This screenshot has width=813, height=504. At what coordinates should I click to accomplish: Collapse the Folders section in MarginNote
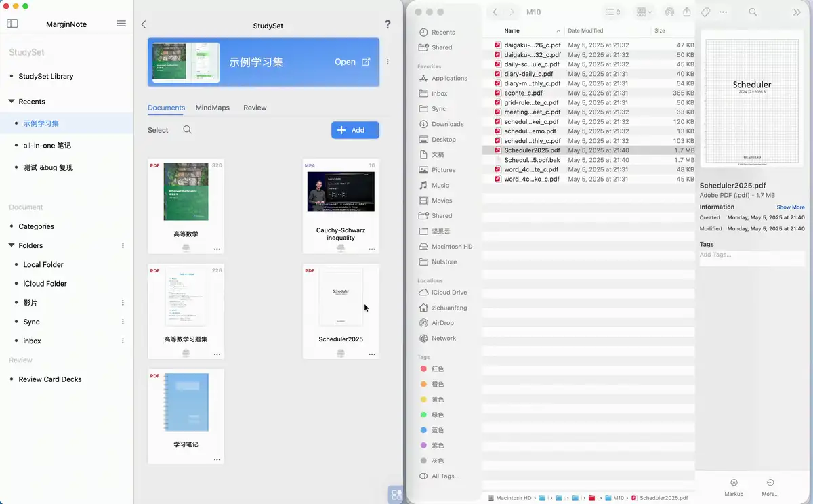(12, 245)
